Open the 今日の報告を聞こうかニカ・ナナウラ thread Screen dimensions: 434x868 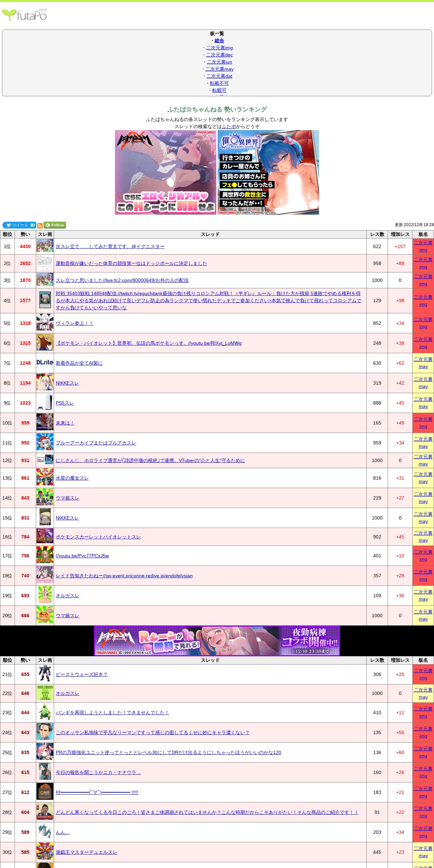pyautogui.click(x=98, y=772)
